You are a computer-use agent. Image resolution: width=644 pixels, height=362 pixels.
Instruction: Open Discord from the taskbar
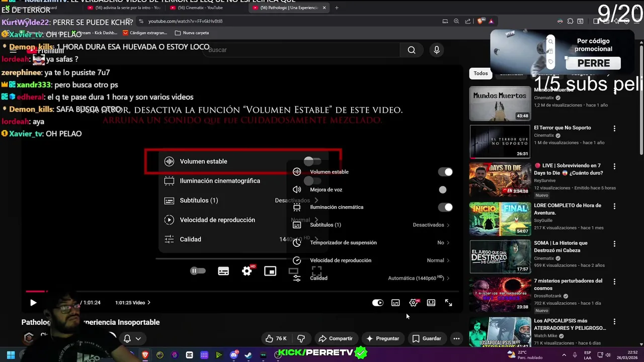(233, 355)
